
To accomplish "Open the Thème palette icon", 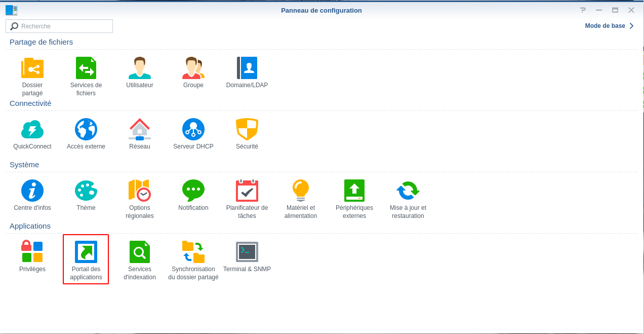I will pos(86,191).
